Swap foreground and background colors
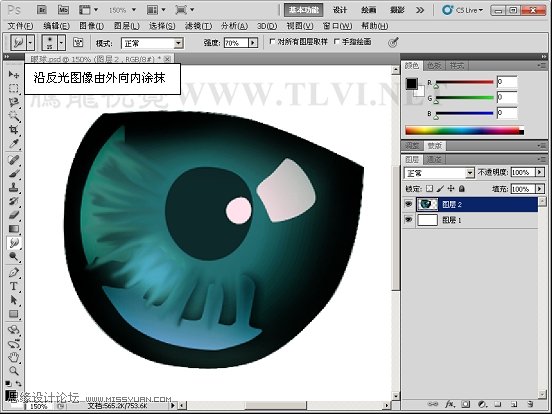Viewport: 552px width, 414px height. pos(18,383)
